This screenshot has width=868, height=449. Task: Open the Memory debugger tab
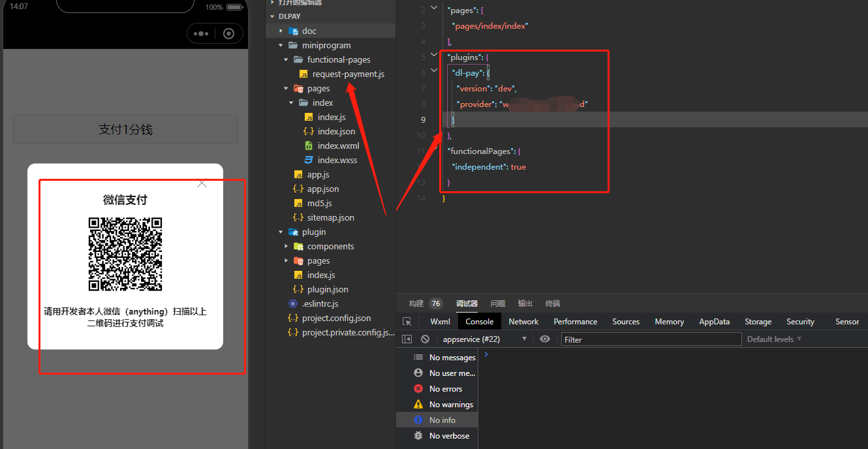coord(670,322)
